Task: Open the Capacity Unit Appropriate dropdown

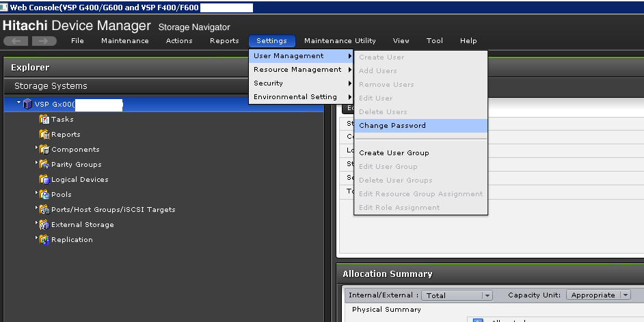Action: click(x=598, y=295)
